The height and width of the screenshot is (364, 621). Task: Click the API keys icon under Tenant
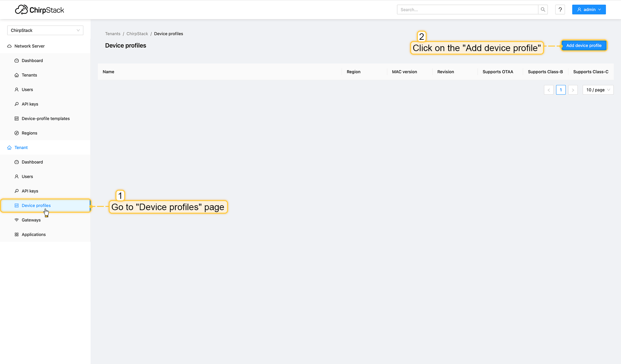coord(16,191)
